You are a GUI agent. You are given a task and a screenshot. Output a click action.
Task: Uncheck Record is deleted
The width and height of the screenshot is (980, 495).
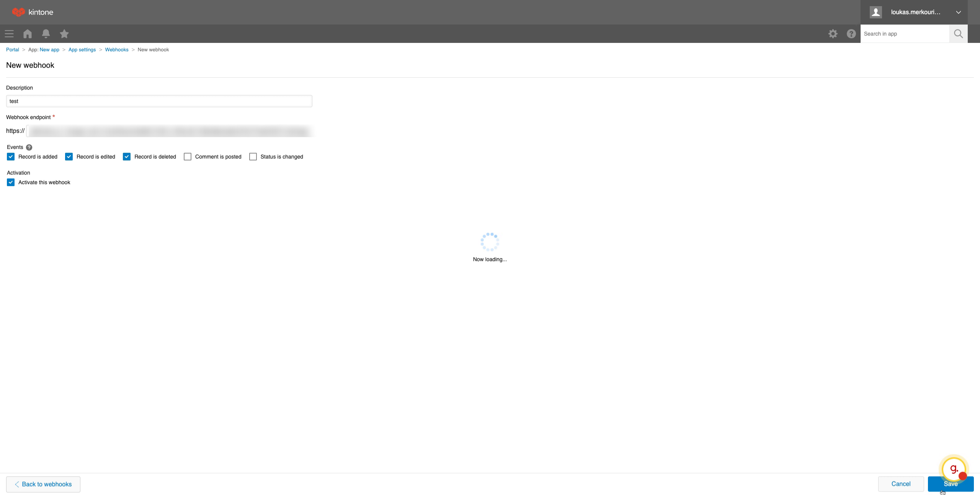click(x=127, y=157)
